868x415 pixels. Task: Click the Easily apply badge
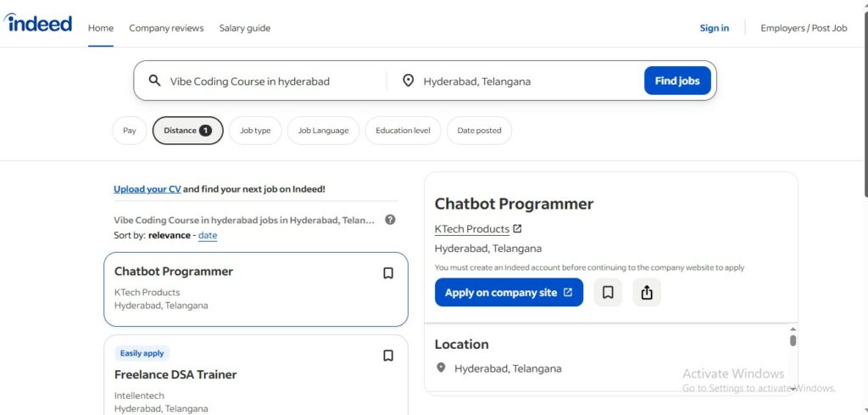pos(142,353)
